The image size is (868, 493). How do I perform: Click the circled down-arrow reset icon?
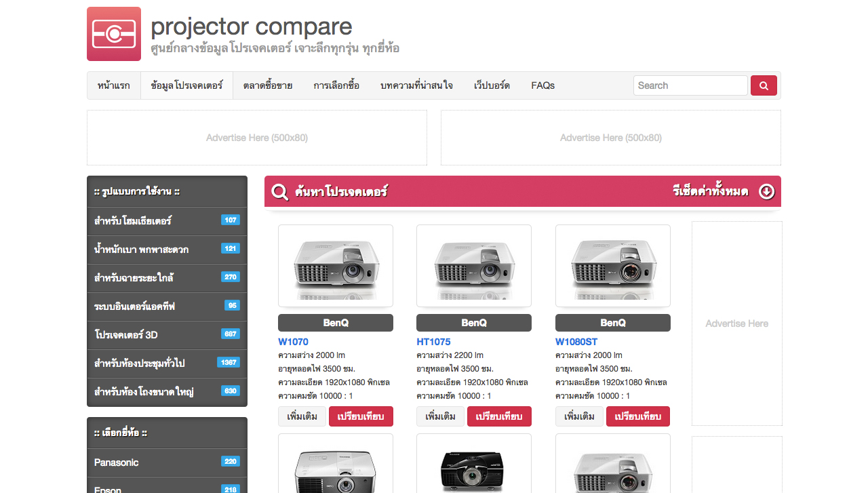(x=766, y=192)
